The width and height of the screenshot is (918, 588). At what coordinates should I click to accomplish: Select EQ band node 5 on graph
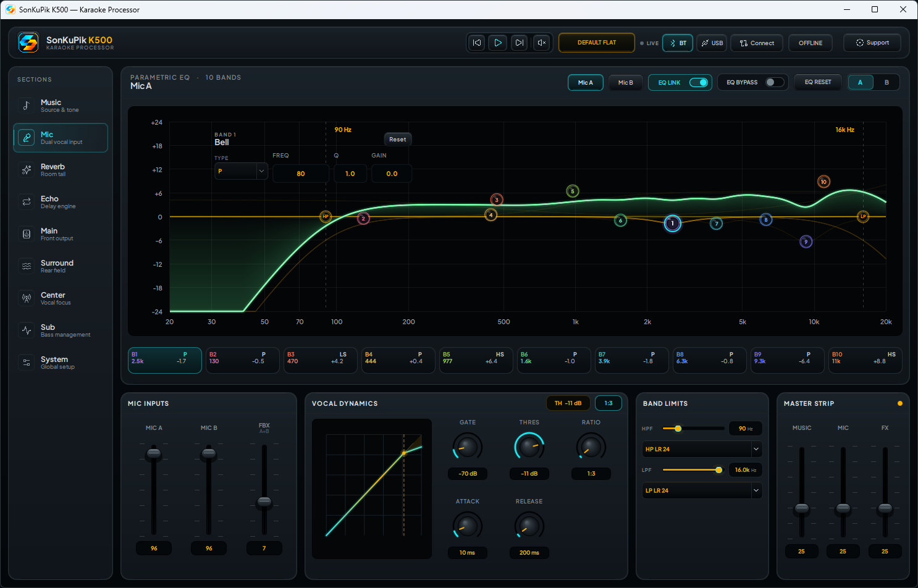click(573, 191)
